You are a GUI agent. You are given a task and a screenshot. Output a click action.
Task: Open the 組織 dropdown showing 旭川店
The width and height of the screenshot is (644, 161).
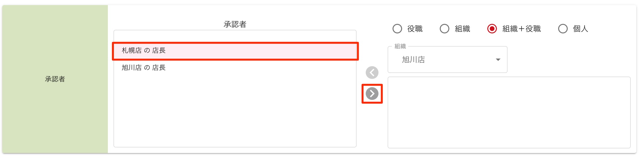447,60
